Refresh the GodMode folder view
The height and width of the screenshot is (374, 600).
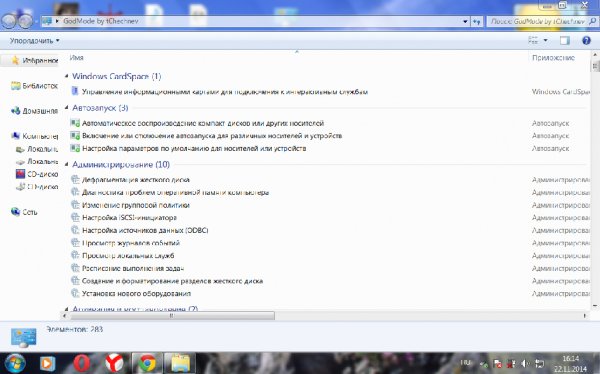(477, 21)
